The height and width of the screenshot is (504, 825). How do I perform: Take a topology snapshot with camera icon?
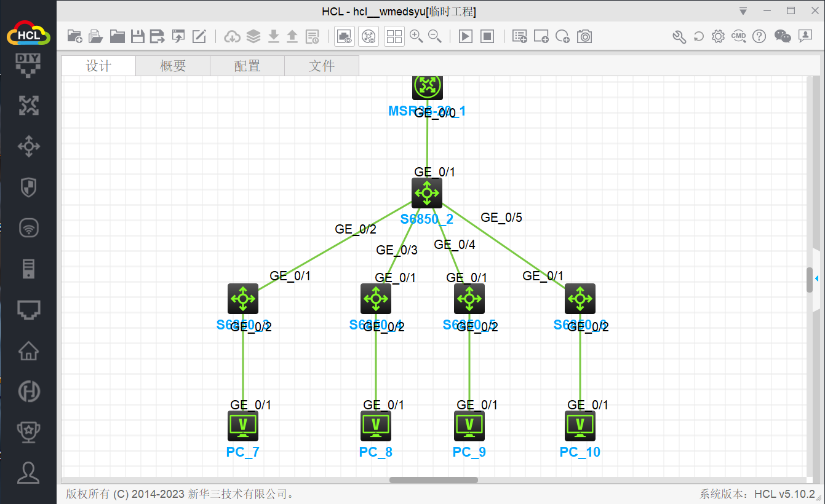pos(584,36)
